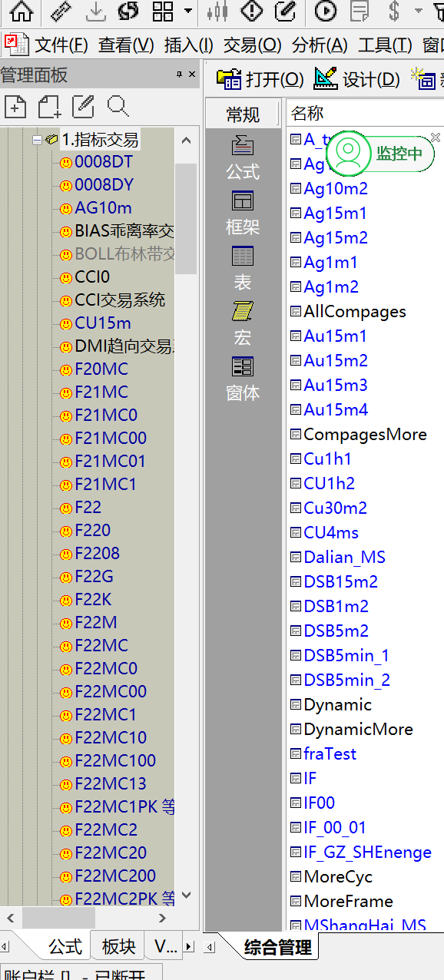Viewport: 444px width, 980px height.
Task: Click the tree panel scroll down arrow
Action: pos(186,896)
